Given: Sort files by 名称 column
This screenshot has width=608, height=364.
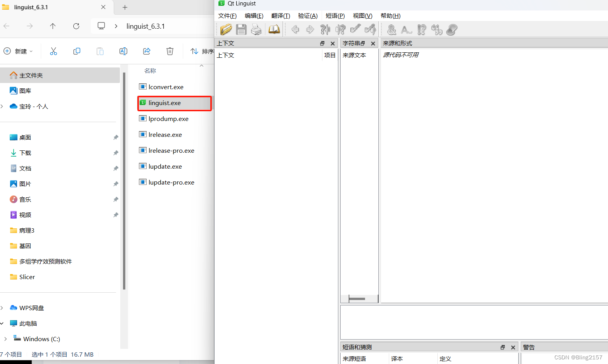Looking at the screenshot, I should [x=150, y=71].
